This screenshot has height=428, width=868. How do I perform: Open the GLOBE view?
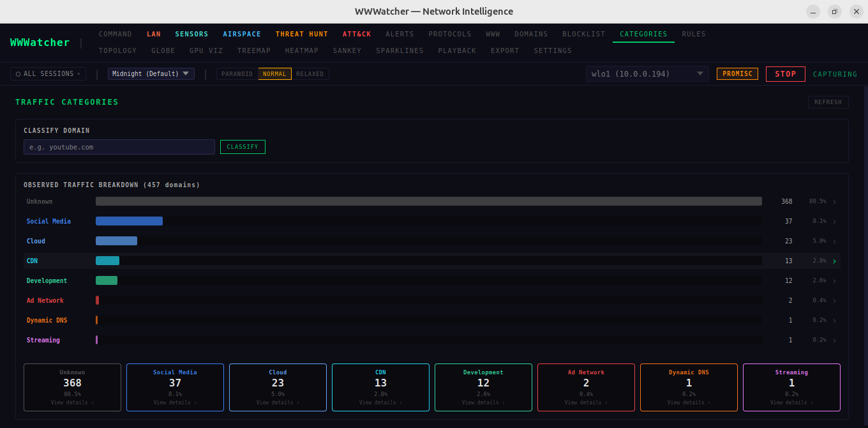click(x=163, y=50)
